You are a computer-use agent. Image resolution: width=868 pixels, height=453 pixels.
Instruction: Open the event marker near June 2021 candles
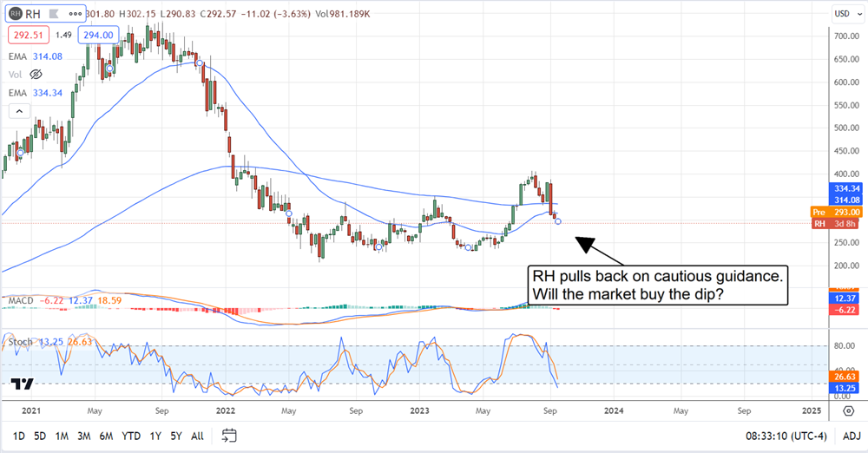click(109, 69)
